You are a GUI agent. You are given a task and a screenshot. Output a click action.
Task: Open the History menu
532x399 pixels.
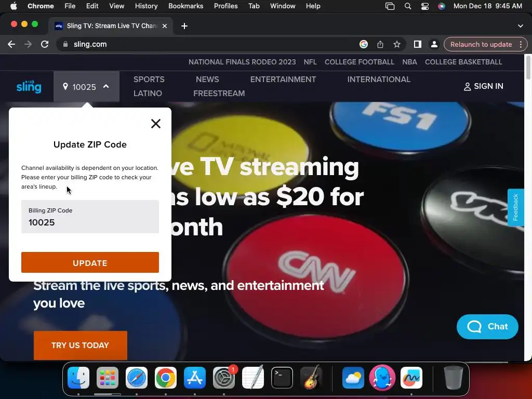coord(146,6)
